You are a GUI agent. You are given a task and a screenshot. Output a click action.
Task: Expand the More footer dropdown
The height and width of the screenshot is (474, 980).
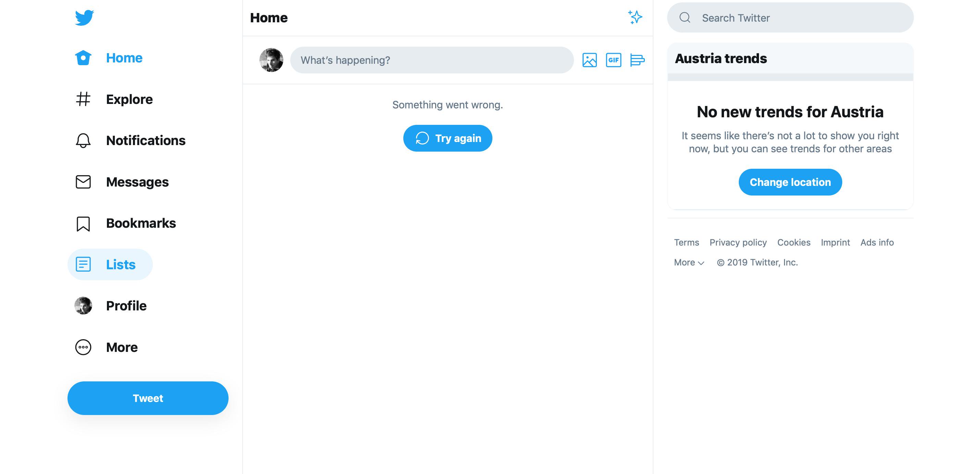689,263
